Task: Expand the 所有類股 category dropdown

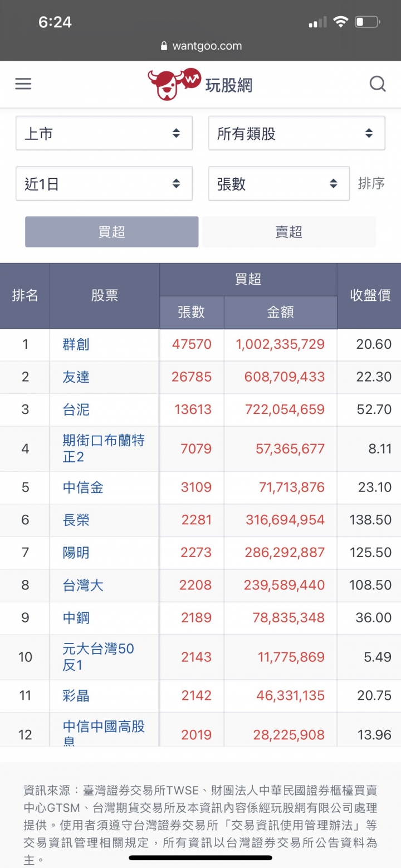Action: click(297, 133)
